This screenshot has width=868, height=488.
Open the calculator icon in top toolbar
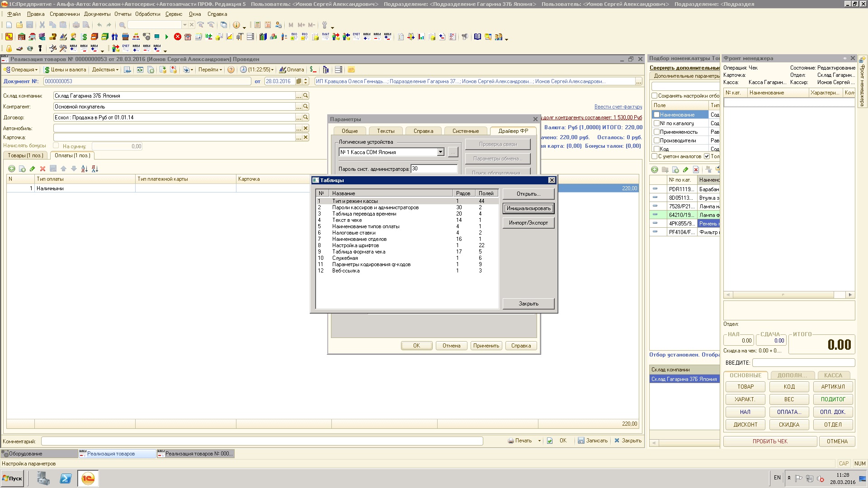[x=258, y=25]
